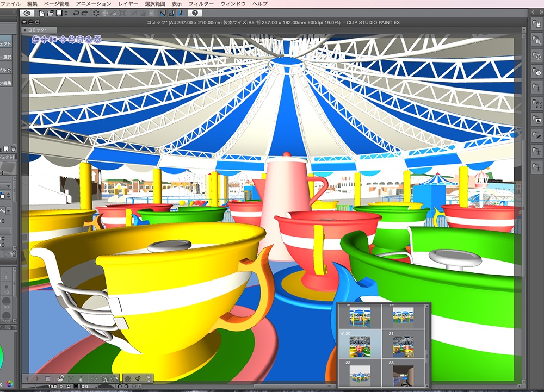Click the 0.0 rotation value field
The width and height of the screenshot is (544, 392).
(85, 386)
